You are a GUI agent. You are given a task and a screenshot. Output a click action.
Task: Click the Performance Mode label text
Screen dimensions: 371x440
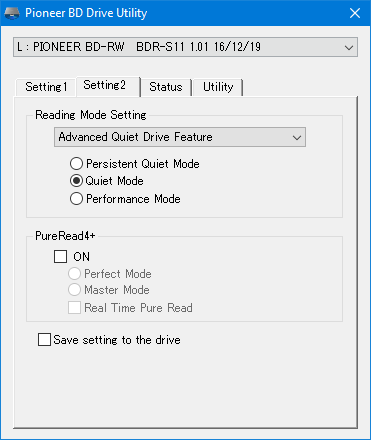[133, 199]
